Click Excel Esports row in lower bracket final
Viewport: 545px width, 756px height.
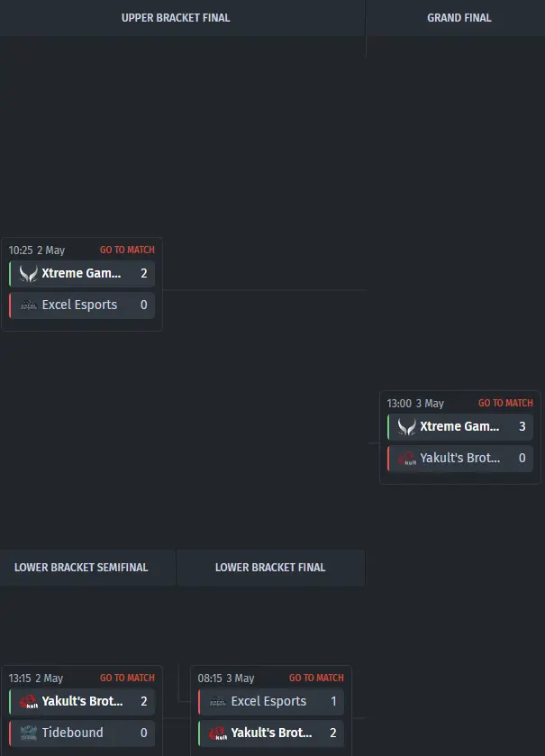click(x=270, y=701)
